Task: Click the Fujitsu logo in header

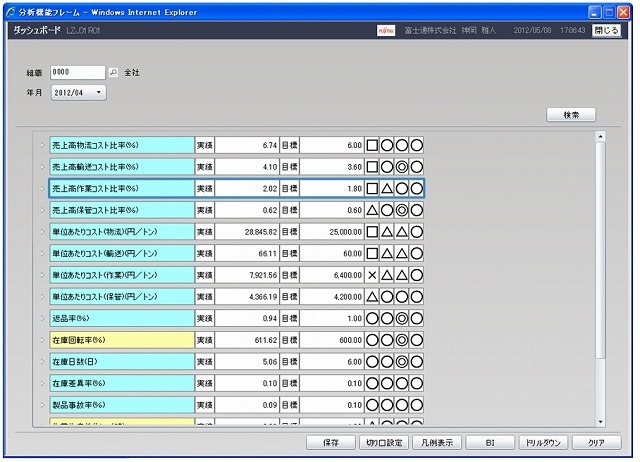Action: pos(386,31)
